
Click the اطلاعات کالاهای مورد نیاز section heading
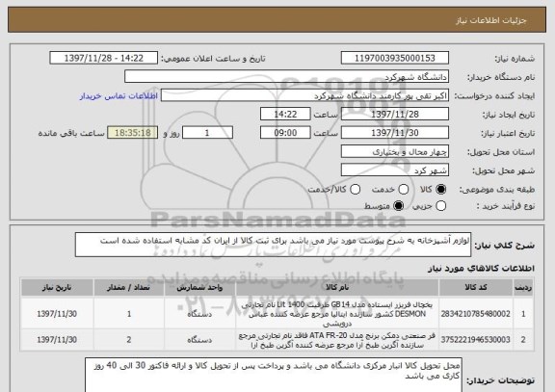pos(482,269)
